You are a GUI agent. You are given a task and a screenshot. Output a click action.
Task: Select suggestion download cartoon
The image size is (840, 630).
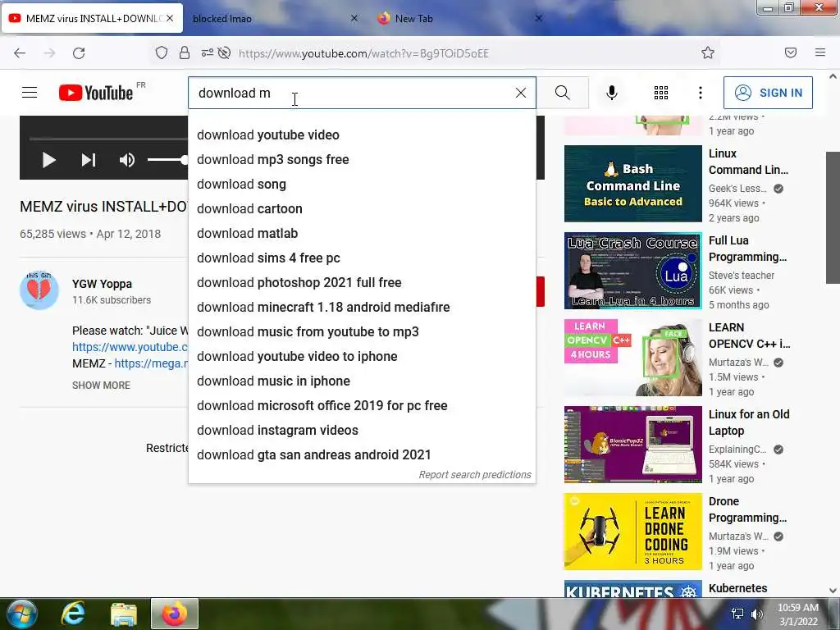(x=362, y=209)
